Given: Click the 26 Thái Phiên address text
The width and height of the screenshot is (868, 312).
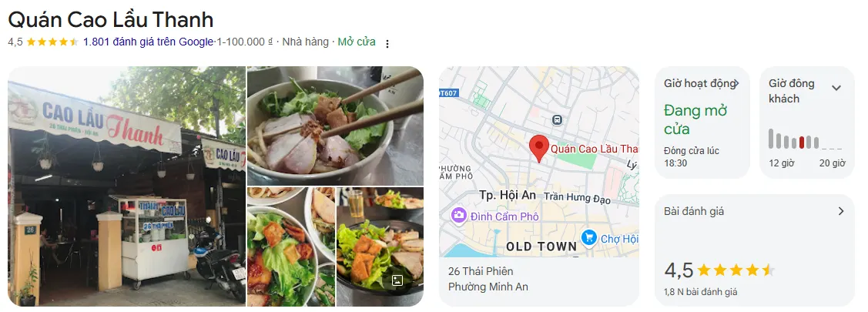Looking at the screenshot, I should point(481,271).
